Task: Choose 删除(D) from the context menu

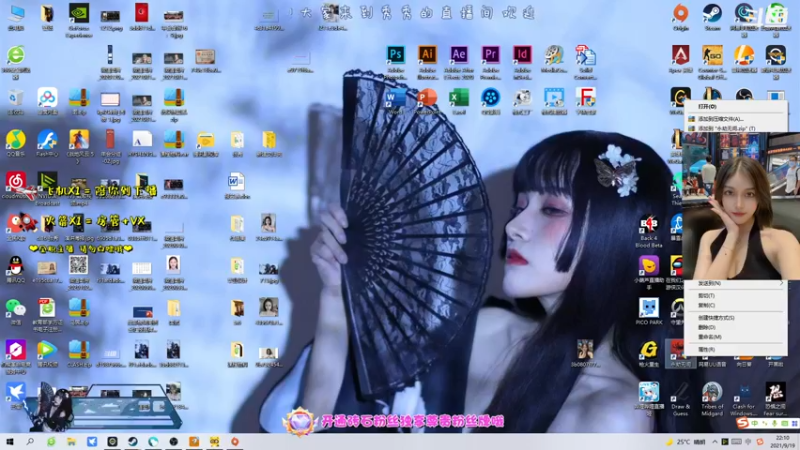Action: [x=706, y=328]
